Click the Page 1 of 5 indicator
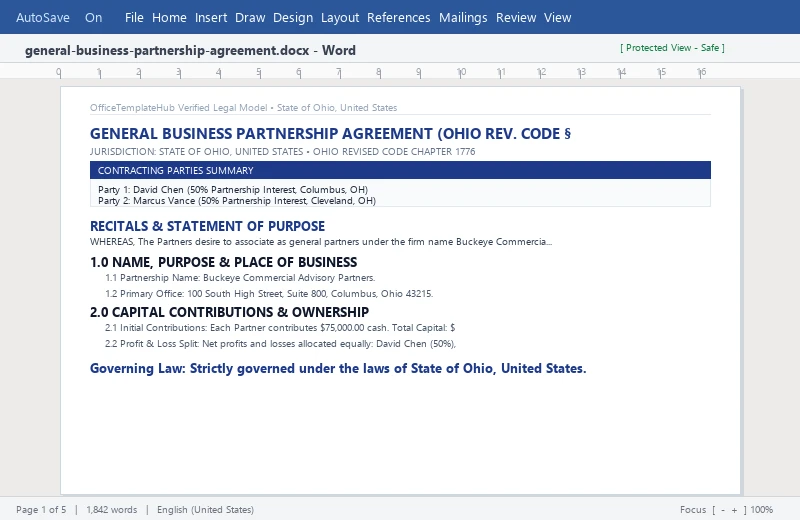 pos(41,509)
